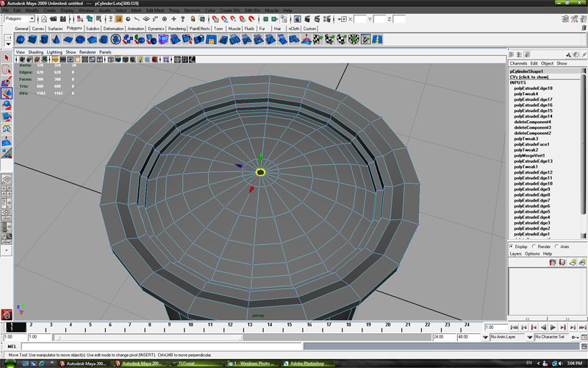Select polyExtrudeEdge18 in the INPUTS list

click(x=534, y=88)
